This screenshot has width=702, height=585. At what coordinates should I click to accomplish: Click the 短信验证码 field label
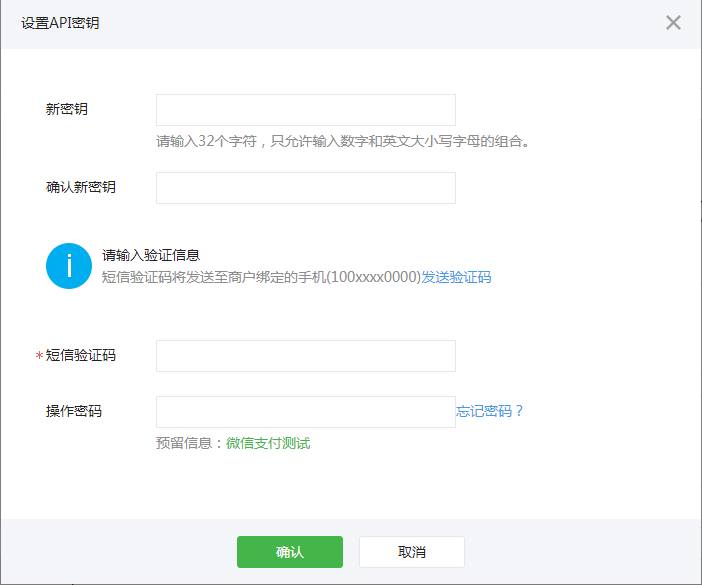[x=81, y=355]
